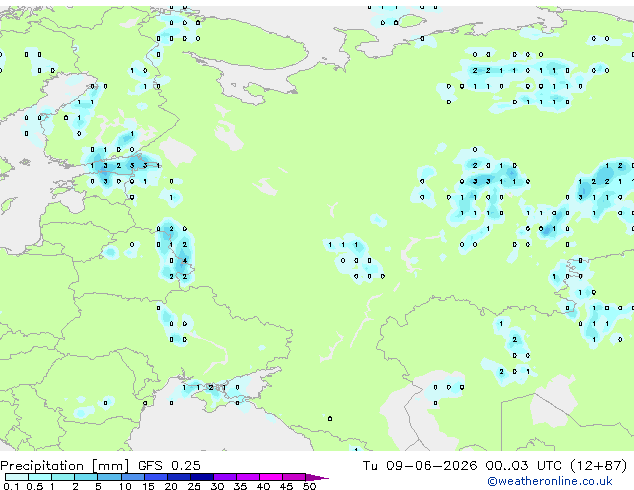This screenshot has height=490, width=634.
Task: Pick the 20–25 mm legend swatch
Action: tap(179, 477)
